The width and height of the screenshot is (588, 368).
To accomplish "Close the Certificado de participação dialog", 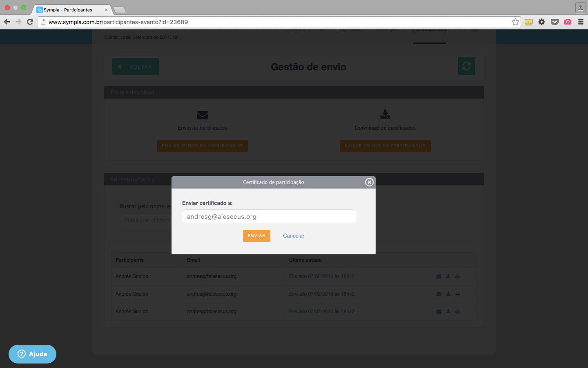I will 369,182.
